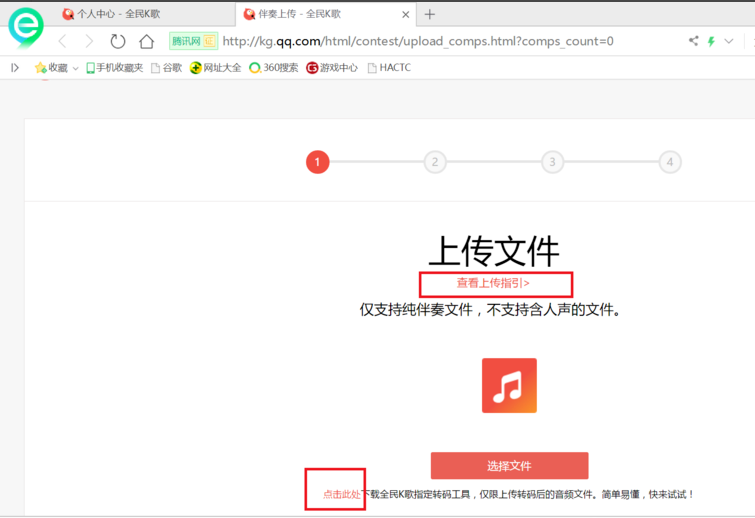Click step 3 circle indicator
The image size is (755, 518).
[552, 162]
